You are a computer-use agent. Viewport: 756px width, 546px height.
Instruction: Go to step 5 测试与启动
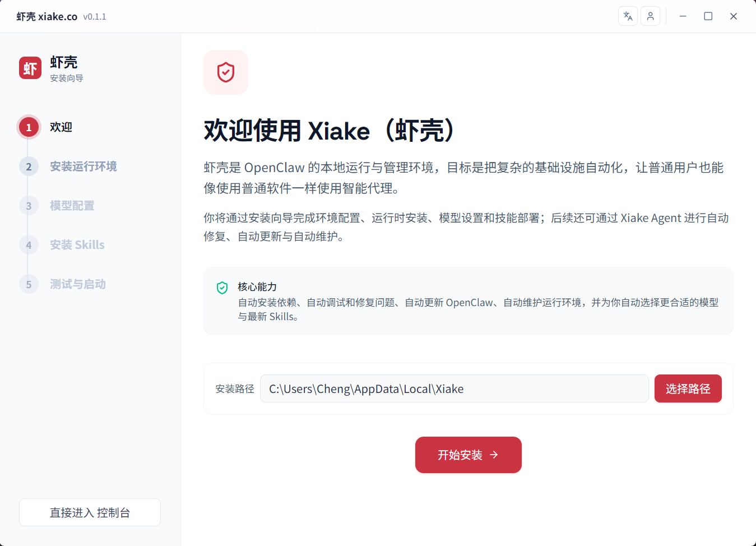pos(62,284)
